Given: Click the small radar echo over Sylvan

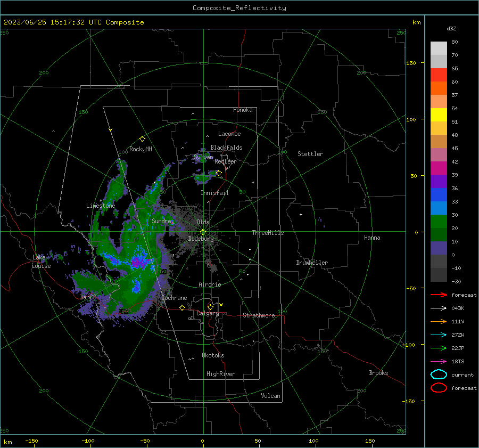Looking at the screenshot, I should (202, 158).
